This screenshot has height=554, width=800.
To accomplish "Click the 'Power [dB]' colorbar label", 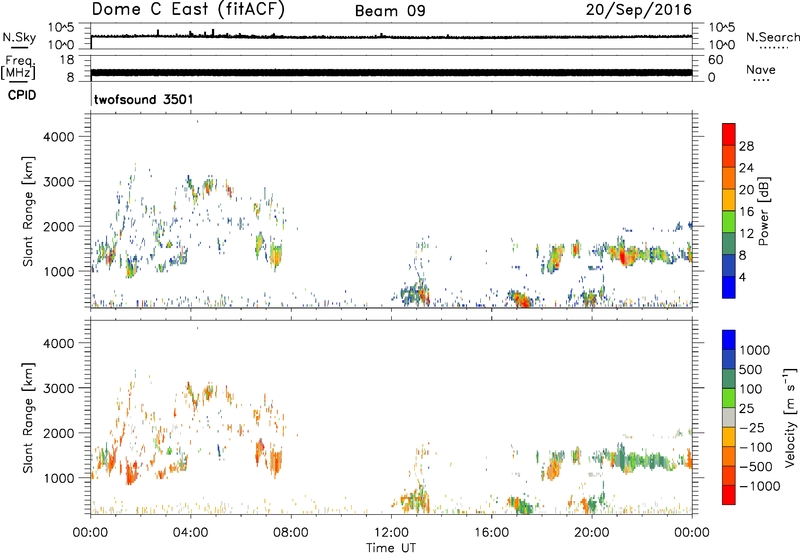I will point(763,211).
